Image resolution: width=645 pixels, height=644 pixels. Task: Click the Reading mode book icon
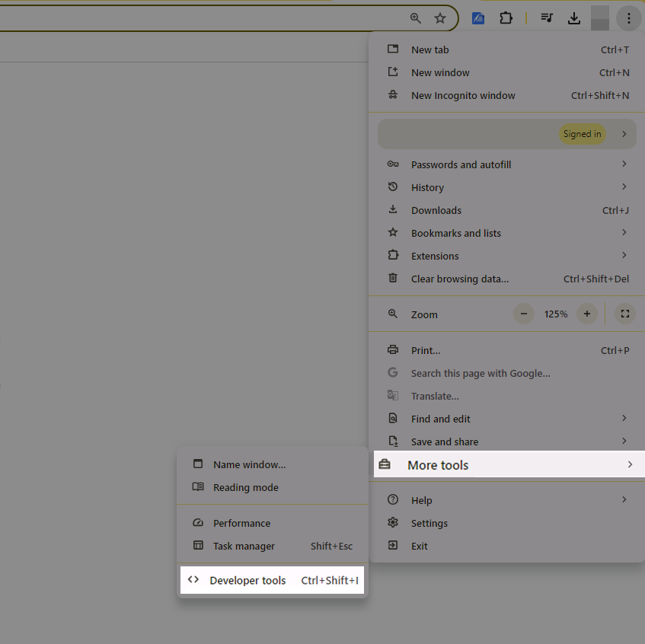coord(198,487)
